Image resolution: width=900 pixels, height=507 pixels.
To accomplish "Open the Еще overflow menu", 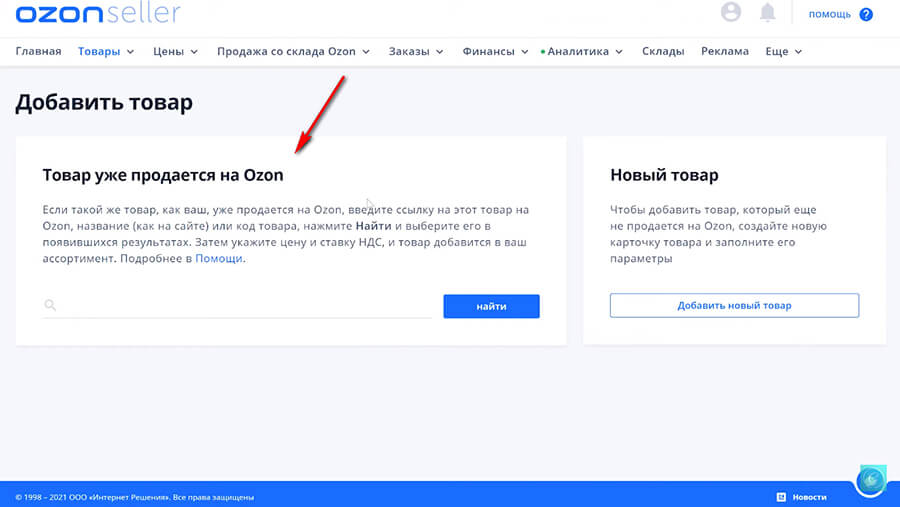I will 783,51.
